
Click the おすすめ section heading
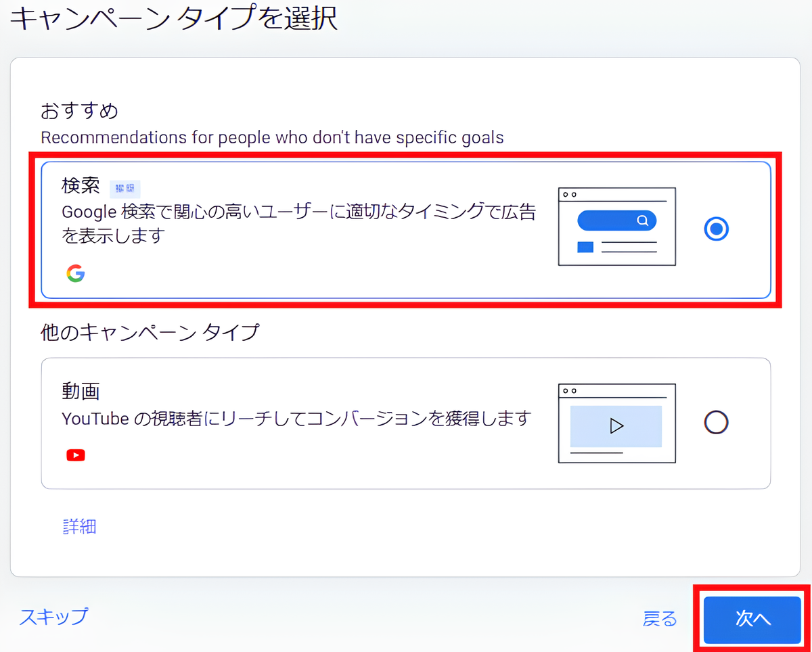79,110
